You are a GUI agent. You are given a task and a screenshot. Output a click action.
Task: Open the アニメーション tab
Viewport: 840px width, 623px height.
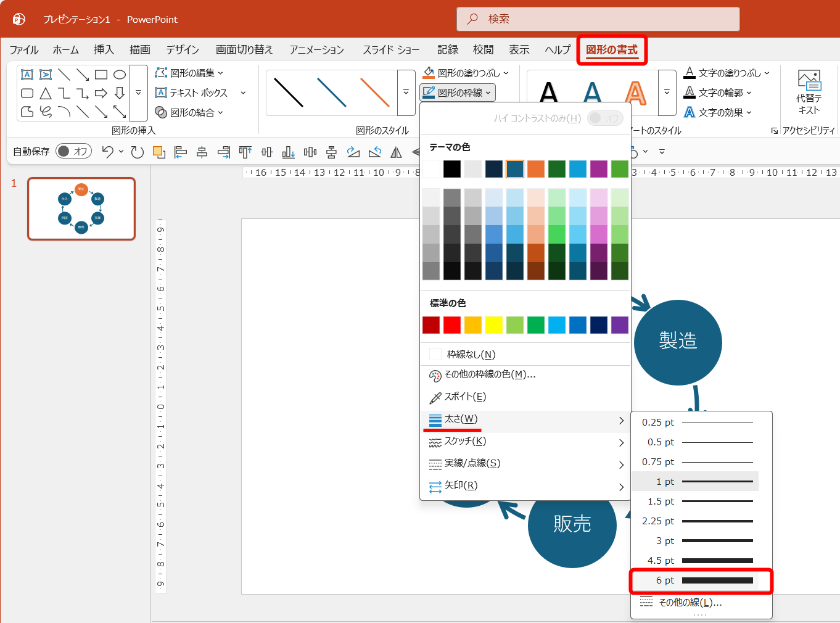[317, 50]
